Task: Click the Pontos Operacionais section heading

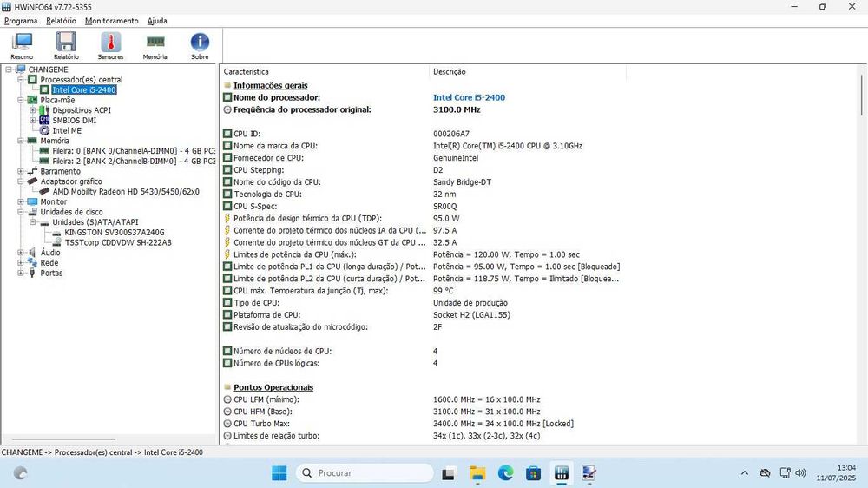Action: 273,387
